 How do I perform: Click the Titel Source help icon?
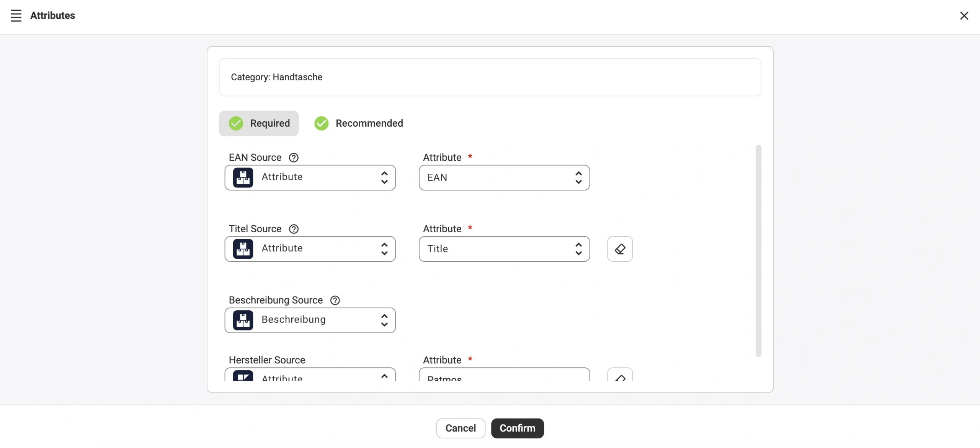tap(294, 229)
